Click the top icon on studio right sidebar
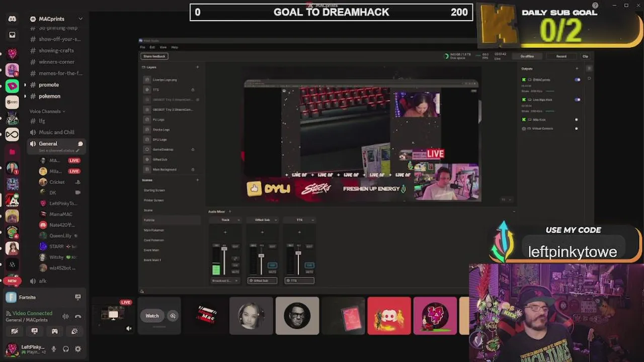Image resolution: width=644 pixels, height=362 pixels. pos(589,68)
